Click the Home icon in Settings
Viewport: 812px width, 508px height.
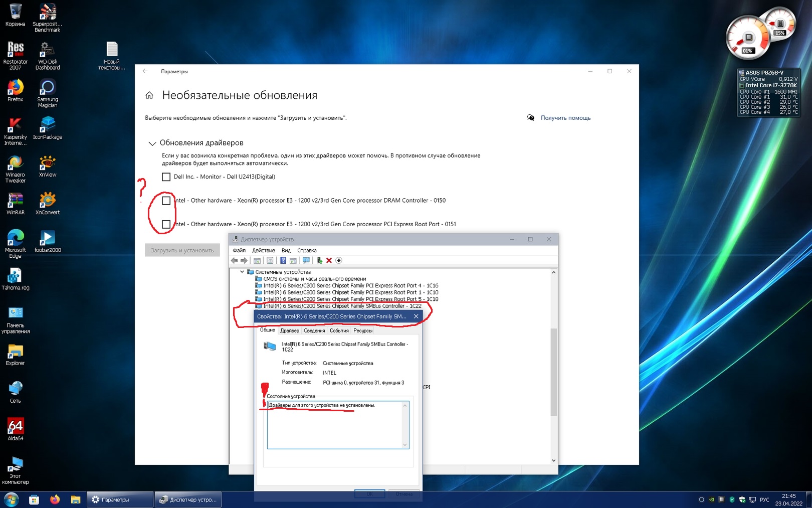pos(149,95)
